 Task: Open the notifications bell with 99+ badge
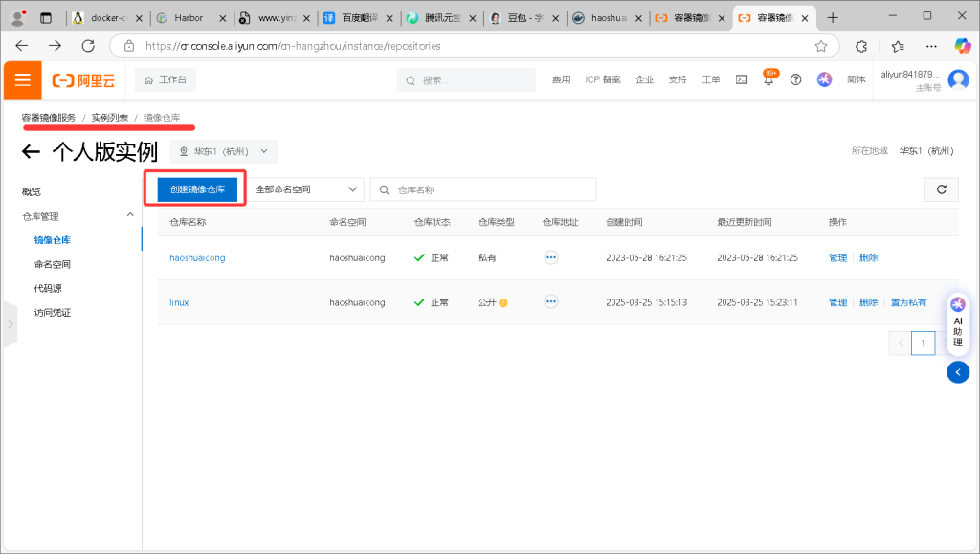pyautogui.click(x=768, y=80)
